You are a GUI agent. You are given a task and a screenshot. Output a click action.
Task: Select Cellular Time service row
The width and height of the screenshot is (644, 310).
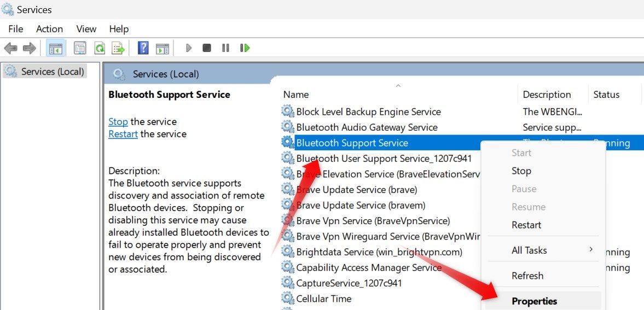click(x=324, y=299)
